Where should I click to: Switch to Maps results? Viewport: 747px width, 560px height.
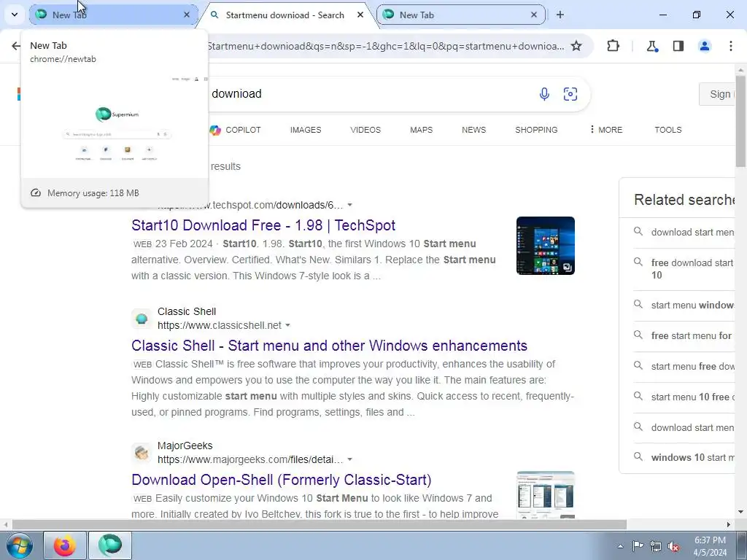click(421, 130)
